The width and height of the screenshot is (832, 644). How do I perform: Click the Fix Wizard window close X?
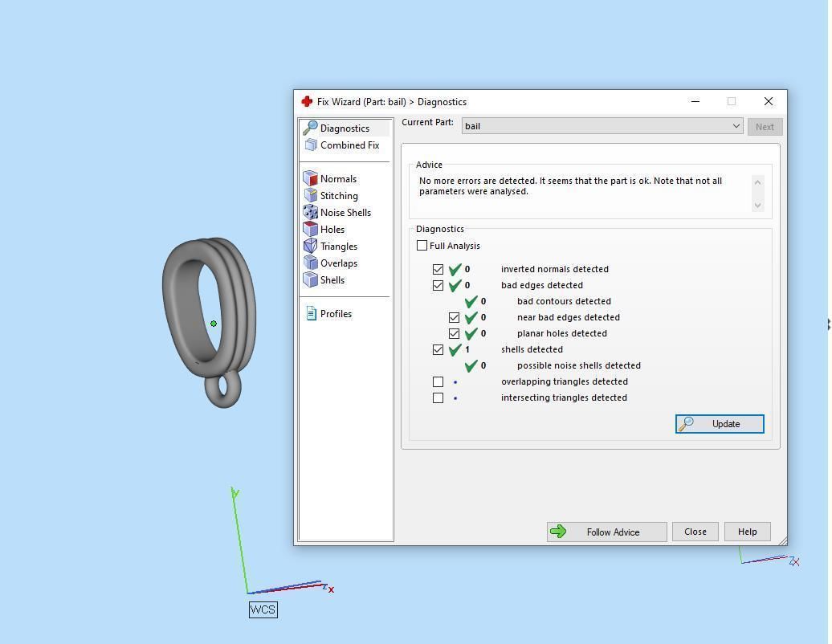(769, 101)
